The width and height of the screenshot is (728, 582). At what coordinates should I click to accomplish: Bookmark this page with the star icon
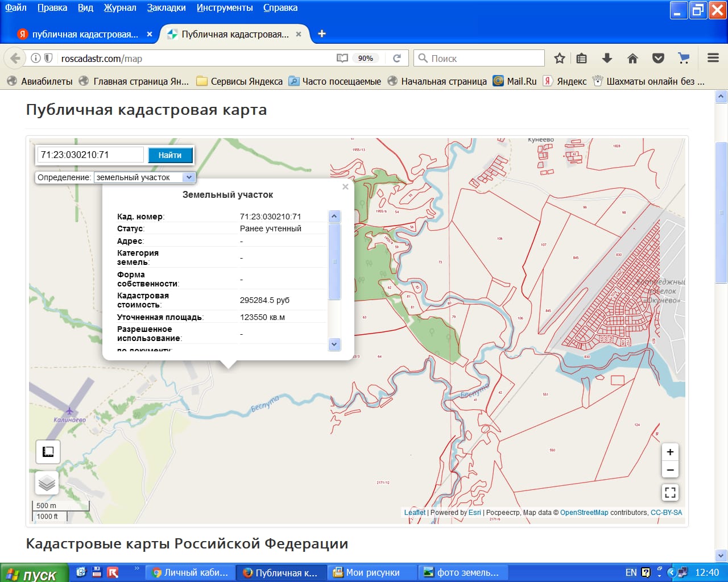560,58
